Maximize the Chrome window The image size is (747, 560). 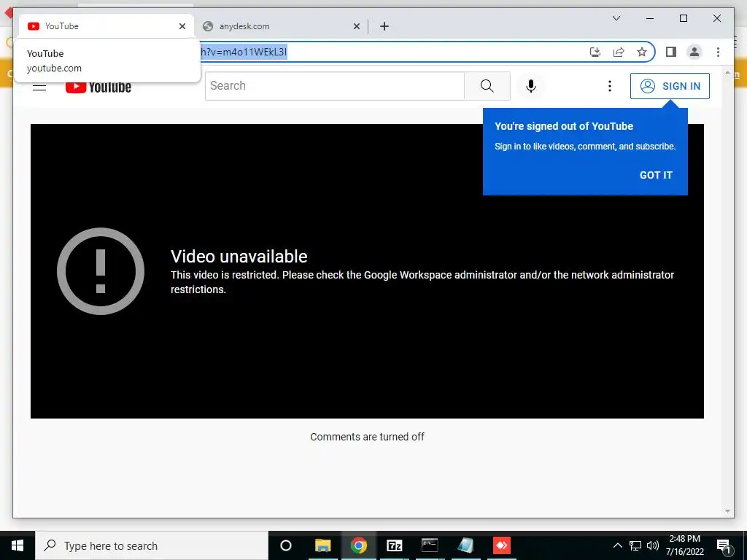tap(683, 18)
